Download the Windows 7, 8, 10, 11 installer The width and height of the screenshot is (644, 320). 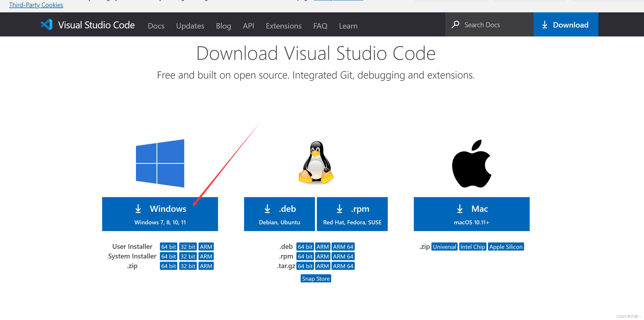[x=160, y=214]
